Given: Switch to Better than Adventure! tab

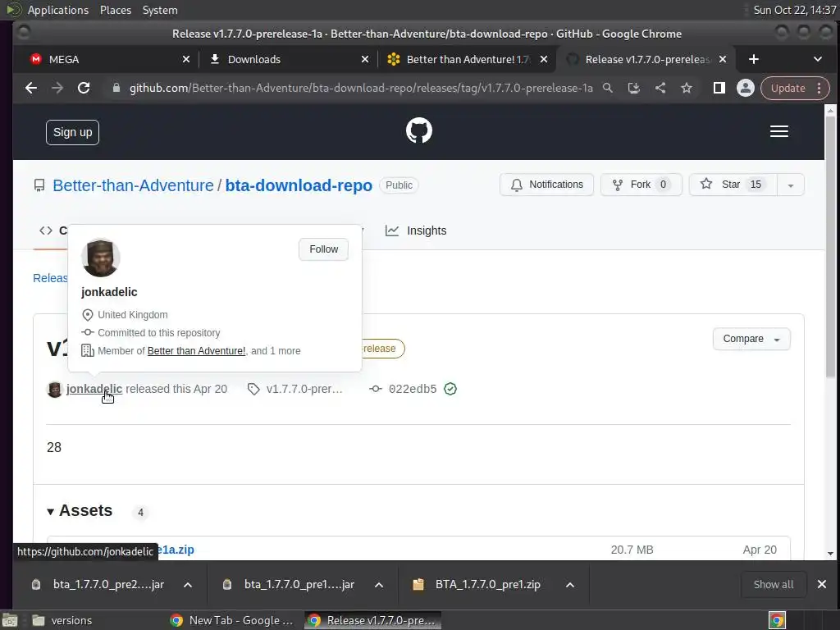Looking at the screenshot, I should 468,59.
